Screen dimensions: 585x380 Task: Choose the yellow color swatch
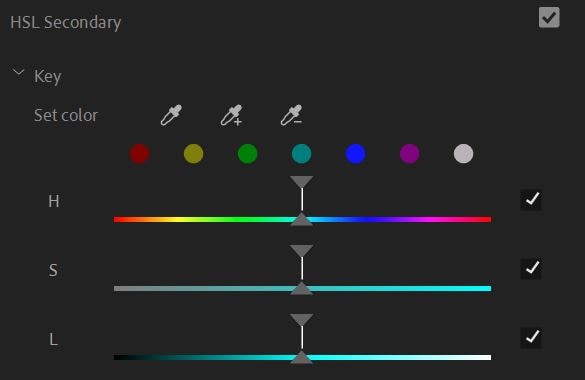coord(194,154)
